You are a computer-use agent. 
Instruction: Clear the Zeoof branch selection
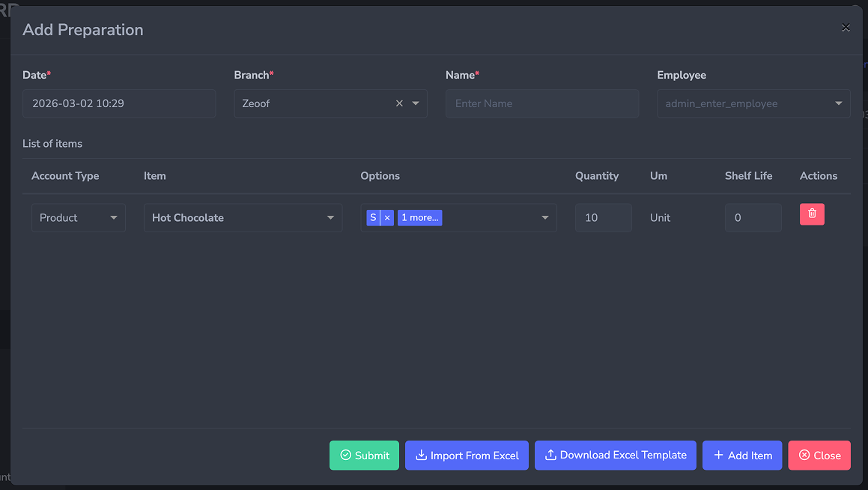(399, 103)
